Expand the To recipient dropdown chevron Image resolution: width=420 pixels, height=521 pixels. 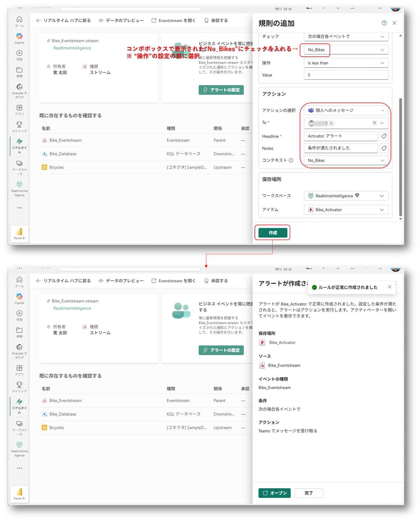coord(382,123)
